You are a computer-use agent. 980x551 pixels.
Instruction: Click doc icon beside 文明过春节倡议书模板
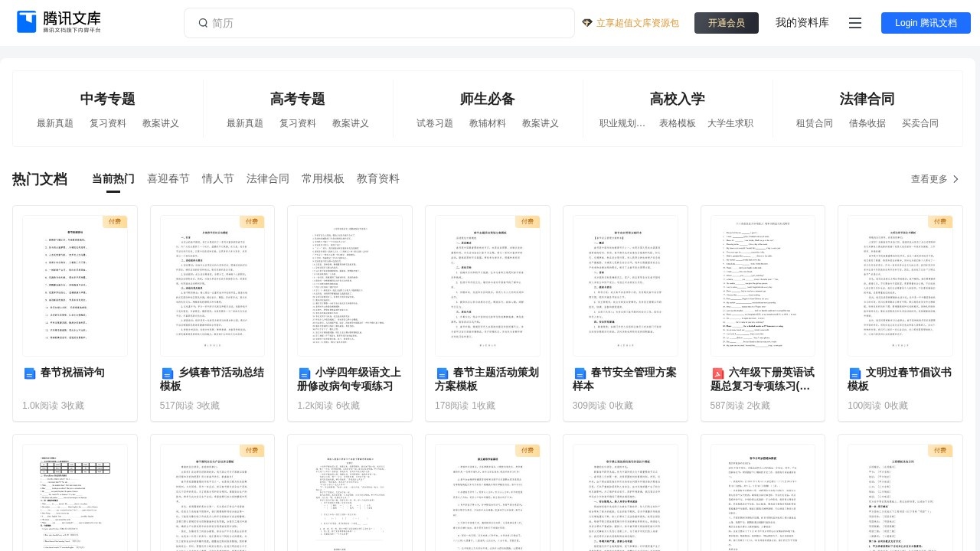pyautogui.click(x=855, y=373)
